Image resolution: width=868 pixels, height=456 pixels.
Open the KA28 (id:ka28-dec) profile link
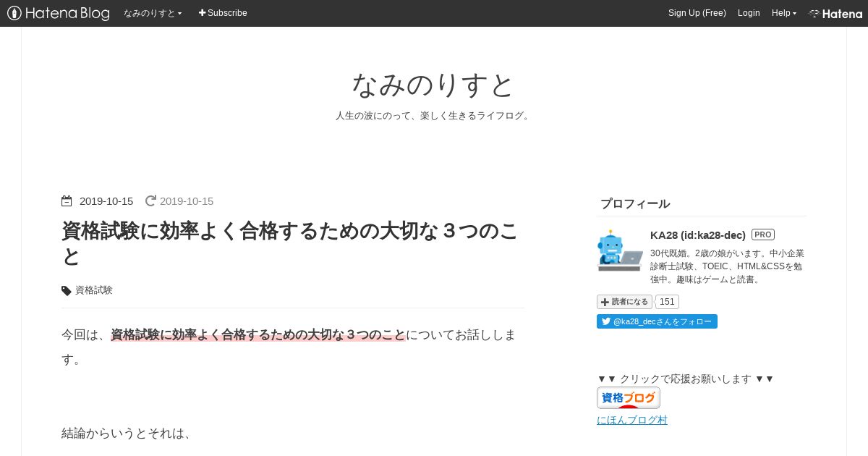tap(698, 235)
